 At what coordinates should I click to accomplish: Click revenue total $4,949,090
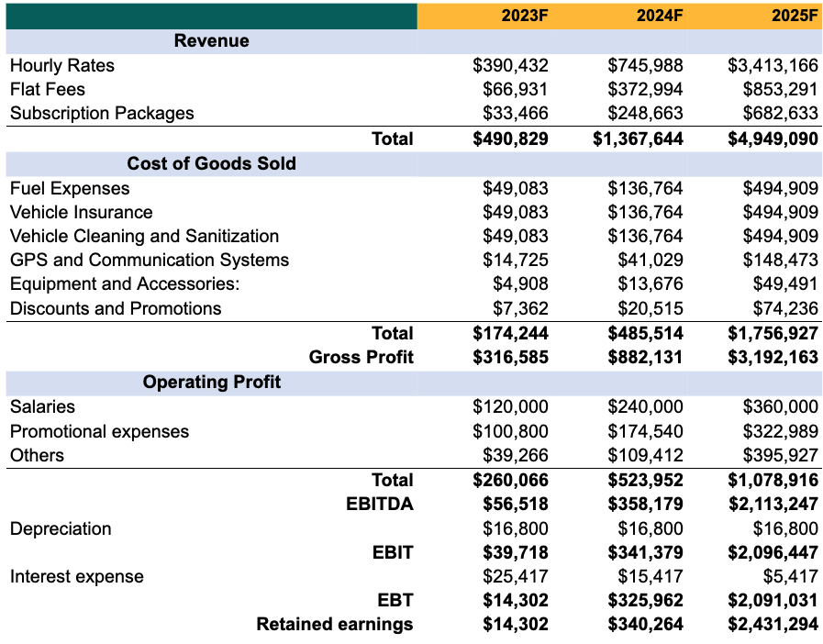coord(773,139)
